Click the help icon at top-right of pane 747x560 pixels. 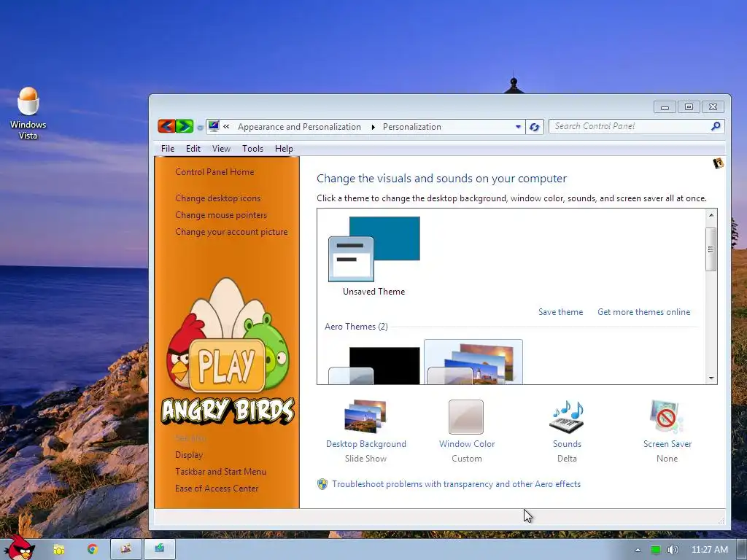[x=718, y=163]
